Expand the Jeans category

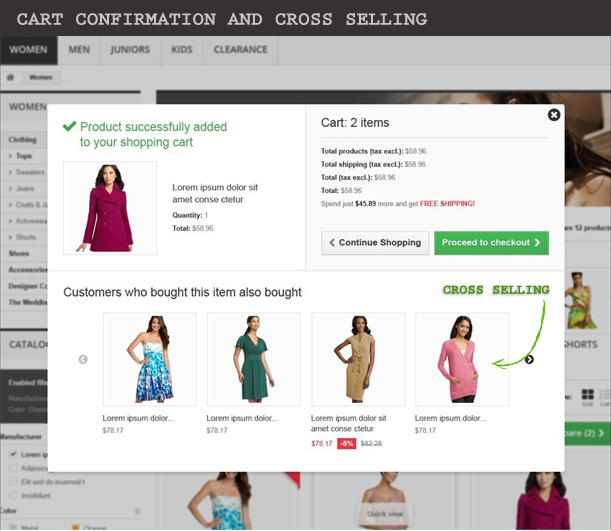point(24,188)
